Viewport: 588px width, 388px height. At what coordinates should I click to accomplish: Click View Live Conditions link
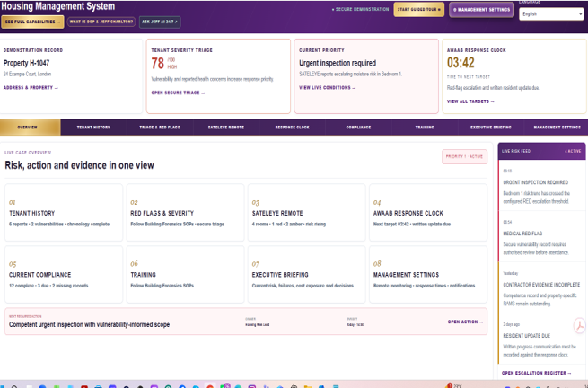click(327, 88)
